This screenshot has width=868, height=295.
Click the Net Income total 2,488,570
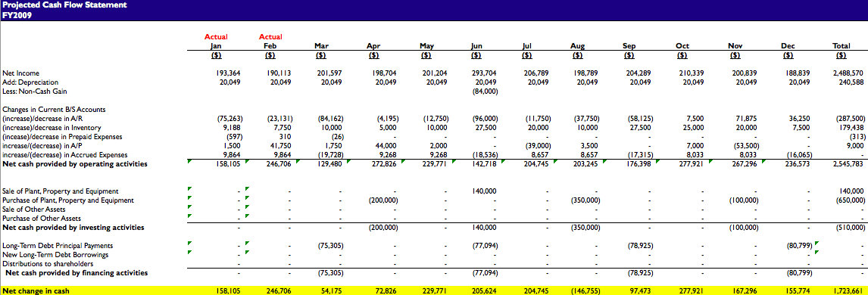pos(848,73)
